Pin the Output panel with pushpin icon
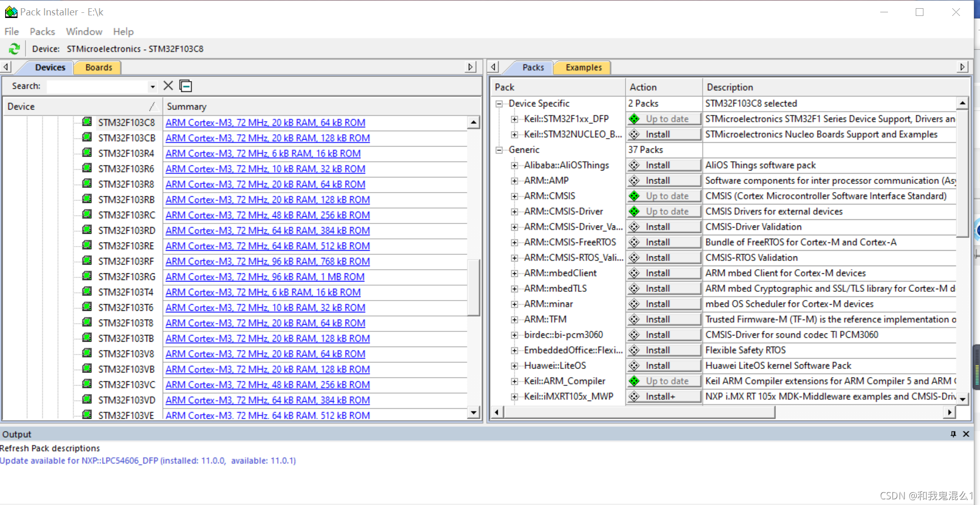Viewport: 980px width, 505px height. (x=953, y=434)
